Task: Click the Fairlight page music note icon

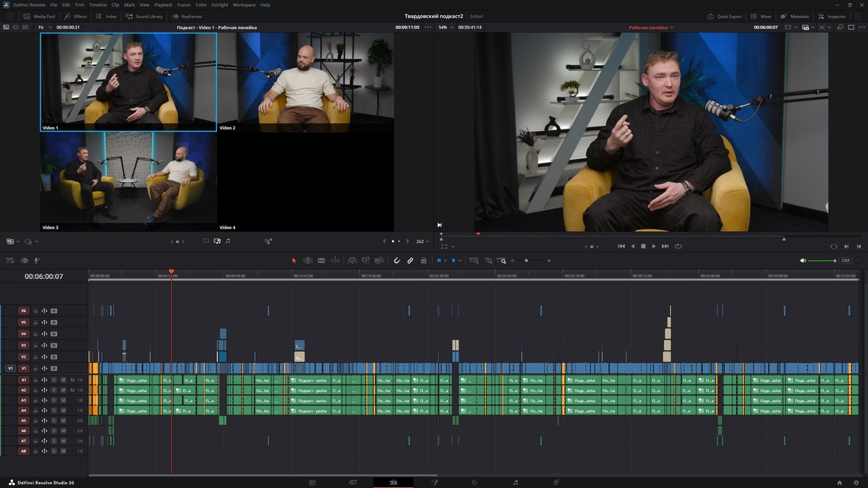Action: pos(515,482)
